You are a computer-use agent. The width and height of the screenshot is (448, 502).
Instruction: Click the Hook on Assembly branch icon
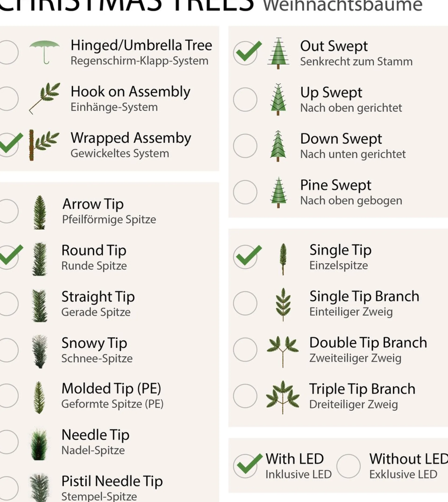45,98
